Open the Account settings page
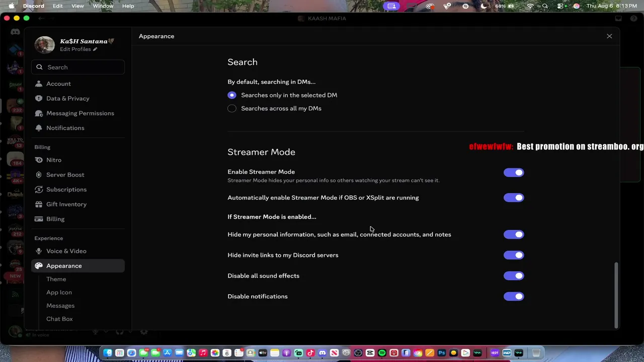 [78, 83]
